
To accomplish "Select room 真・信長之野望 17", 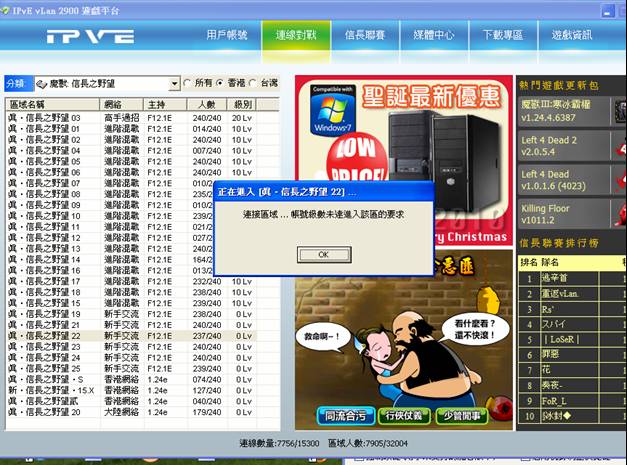I will coord(131,281).
